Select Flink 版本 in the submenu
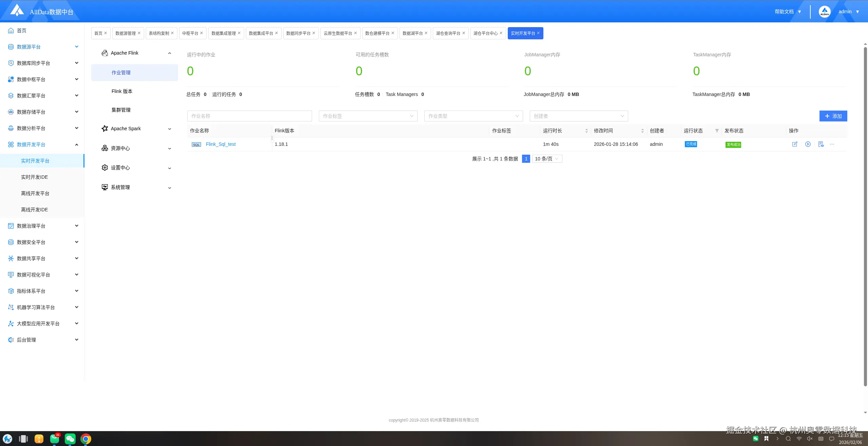This screenshot has width=868, height=446. click(x=122, y=91)
